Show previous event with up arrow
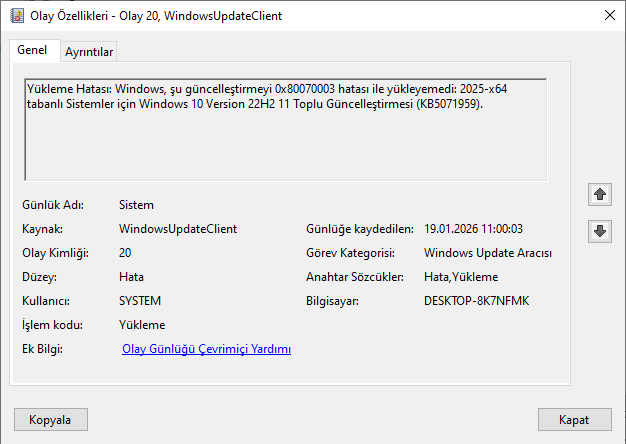 [600, 194]
